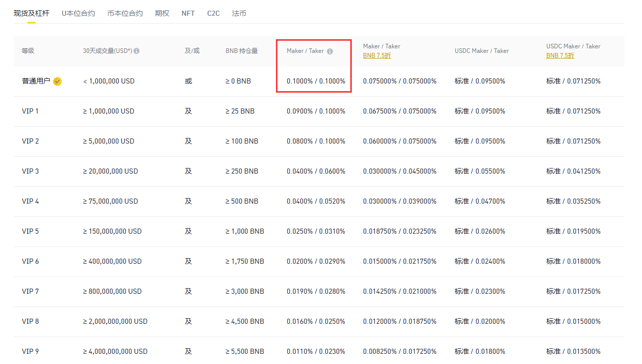Screen dimensions: 642x364
Task: Click the ≥ 20,000,000 USD volume cell
Action: pyautogui.click(x=110, y=171)
